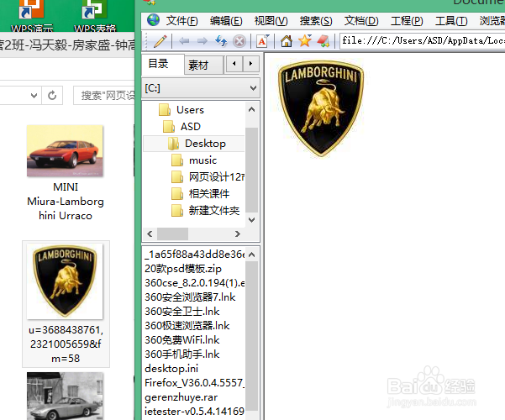This screenshot has width=505, height=420.
Task: Open the 编辑(E) menu
Action: 226,21
